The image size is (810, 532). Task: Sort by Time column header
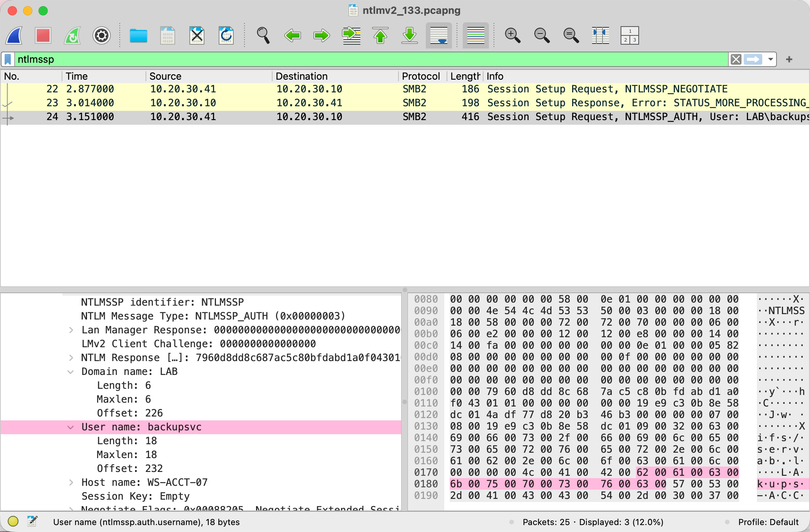104,76
